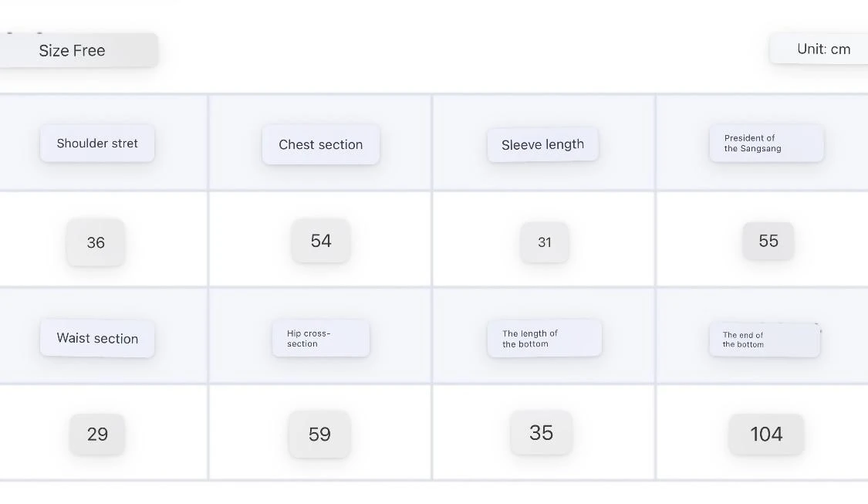The image size is (868, 504).
Task: Select the Waist section header chip
Action: click(x=97, y=338)
